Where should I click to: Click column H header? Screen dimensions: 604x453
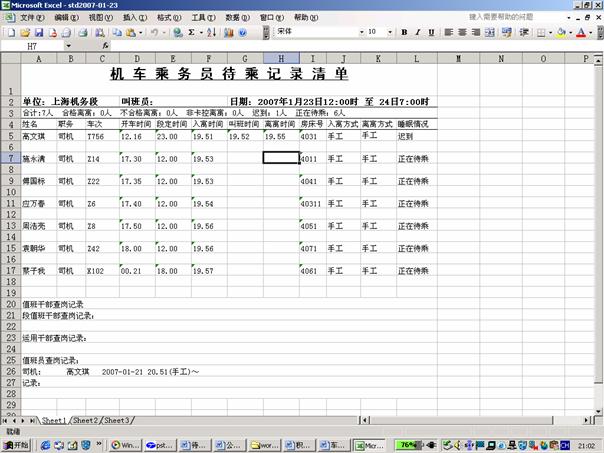coord(281,59)
